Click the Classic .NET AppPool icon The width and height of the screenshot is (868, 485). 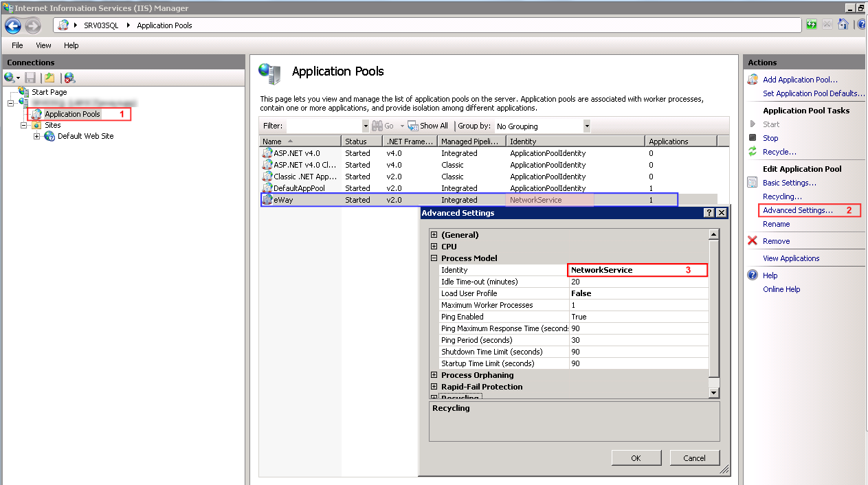tap(267, 177)
